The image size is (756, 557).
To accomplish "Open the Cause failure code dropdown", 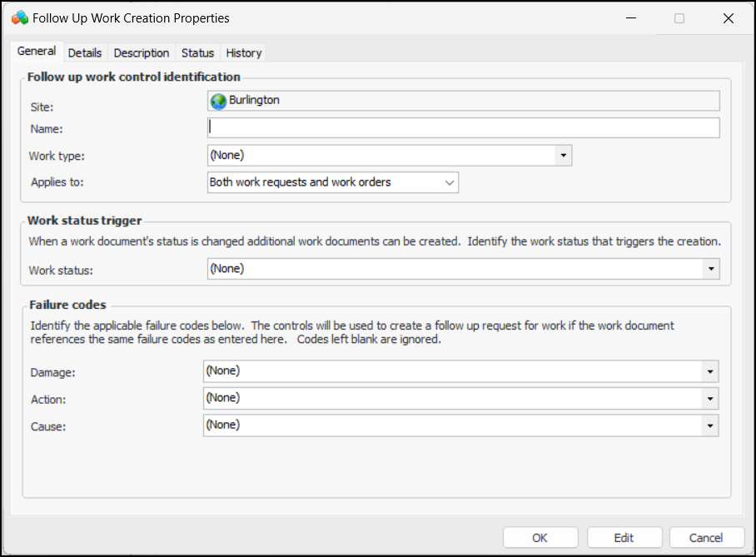I will tap(710, 425).
